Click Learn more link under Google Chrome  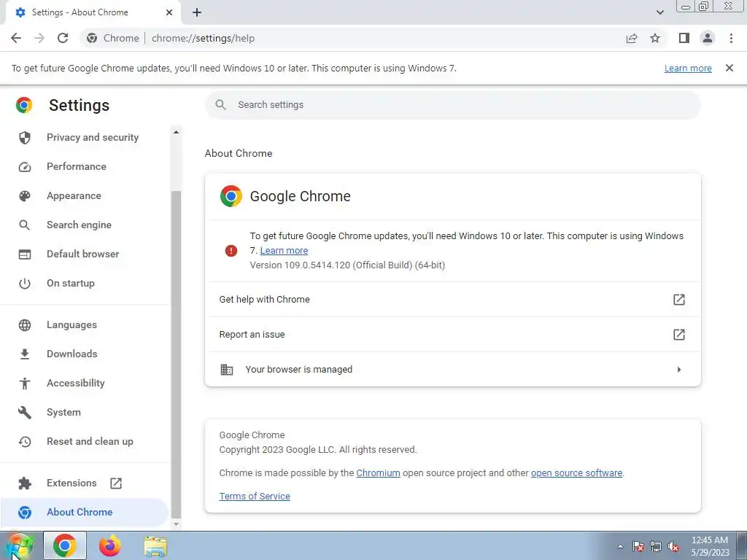click(x=284, y=251)
